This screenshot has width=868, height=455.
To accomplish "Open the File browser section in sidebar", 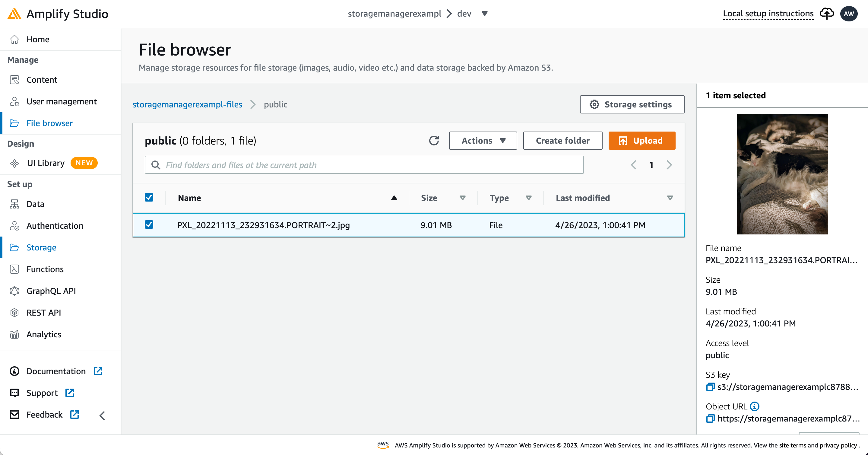I will (49, 123).
